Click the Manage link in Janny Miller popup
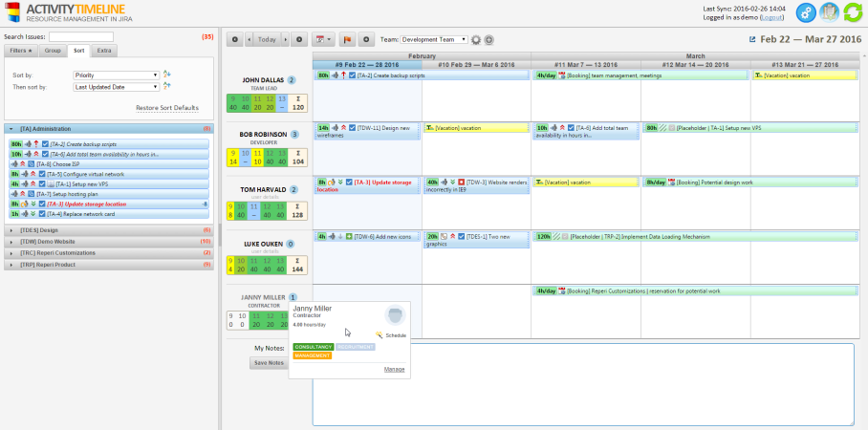This screenshot has height=430, width=868. pos(394,369)
